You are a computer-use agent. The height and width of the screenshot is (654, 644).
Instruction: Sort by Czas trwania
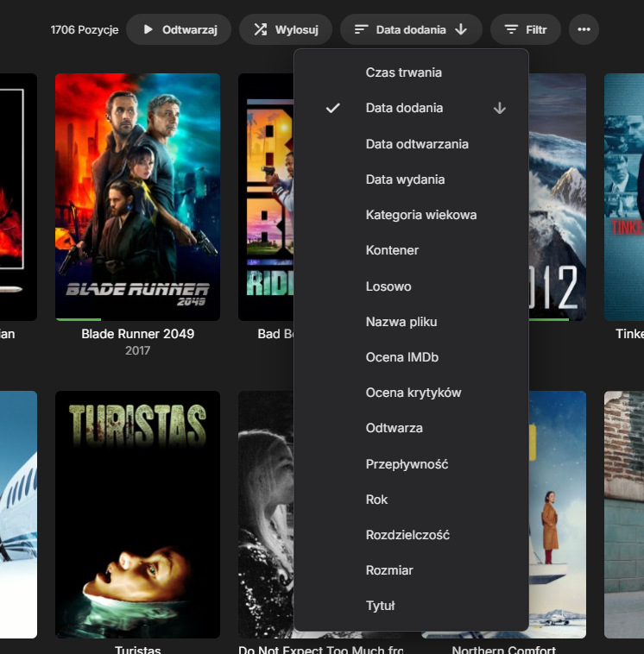click(411, 72)
